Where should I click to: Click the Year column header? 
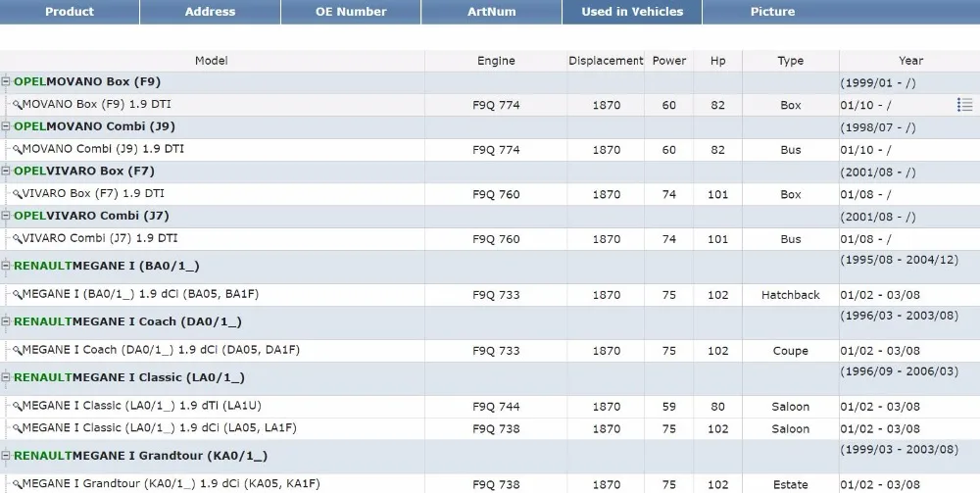910,61
